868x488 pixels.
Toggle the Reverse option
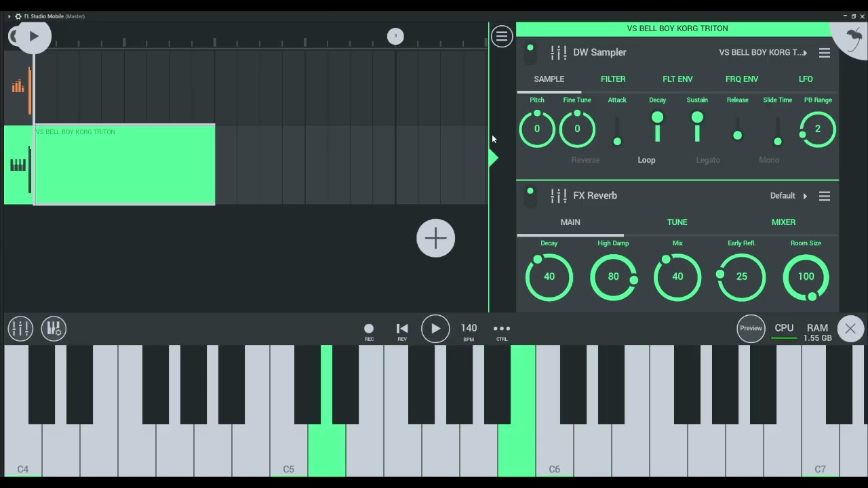(x=586, y=160)
